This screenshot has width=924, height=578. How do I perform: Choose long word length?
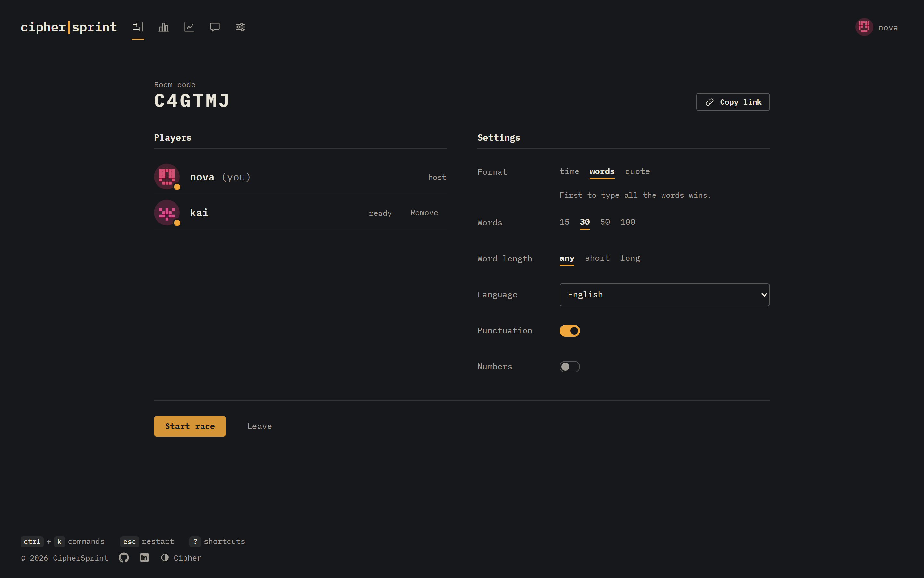[630, 258]
